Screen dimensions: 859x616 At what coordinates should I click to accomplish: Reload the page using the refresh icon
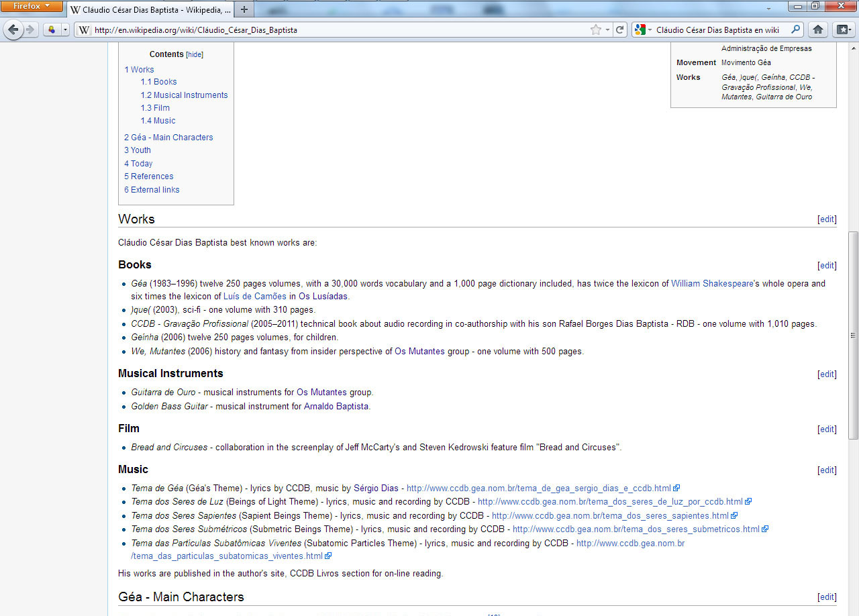(619, 30)
